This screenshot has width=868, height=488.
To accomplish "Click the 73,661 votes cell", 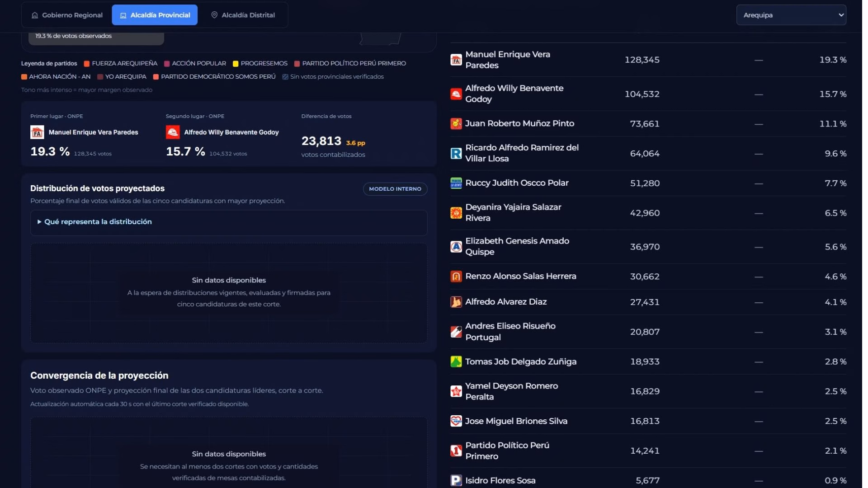I will pyautogui.click(x=645, y=123).
